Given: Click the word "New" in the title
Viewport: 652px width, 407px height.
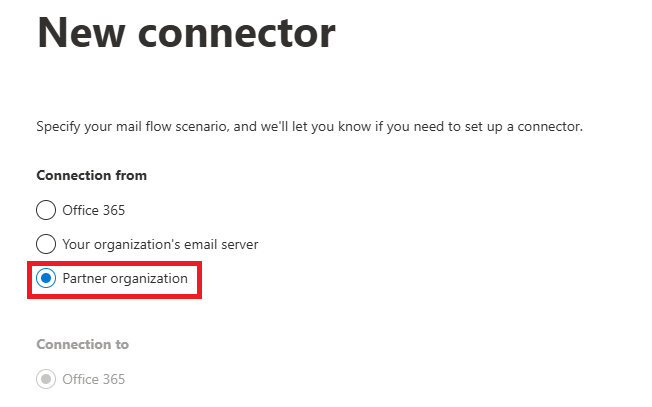Looking at the screenshot, I should 84,33.
